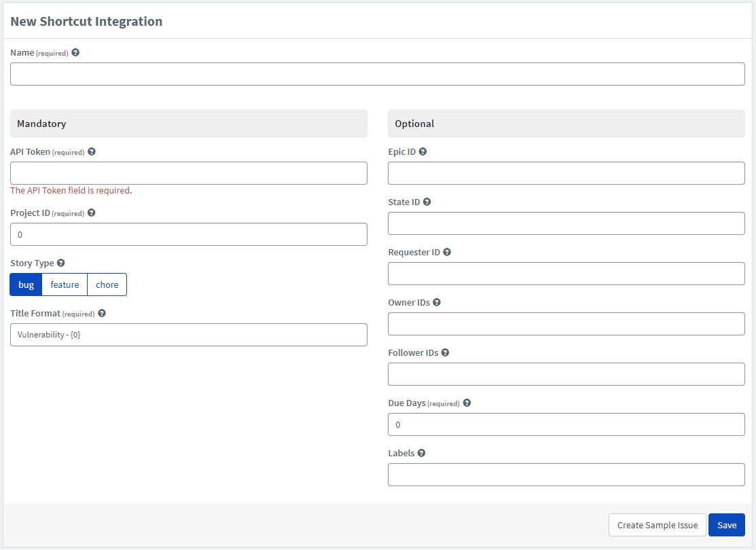Focus the Requester ID input field
The width and height of the screenshot is (756, 550).
pyautogui.click(x=566, y=274)
